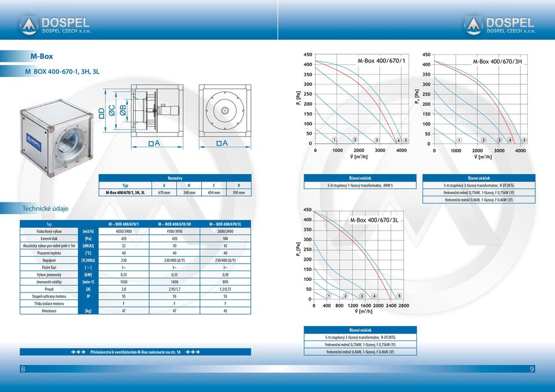Click page number 8 in the footer
Screen dimensions: 555x392
[x=23, y=369]
